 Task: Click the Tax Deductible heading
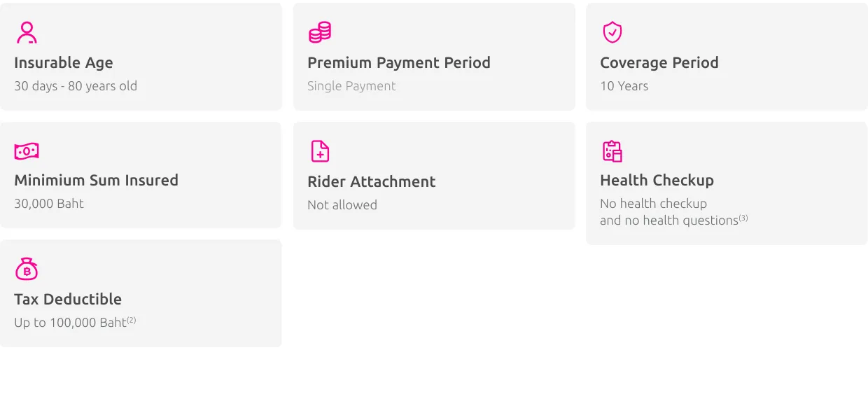click(68, 300)
